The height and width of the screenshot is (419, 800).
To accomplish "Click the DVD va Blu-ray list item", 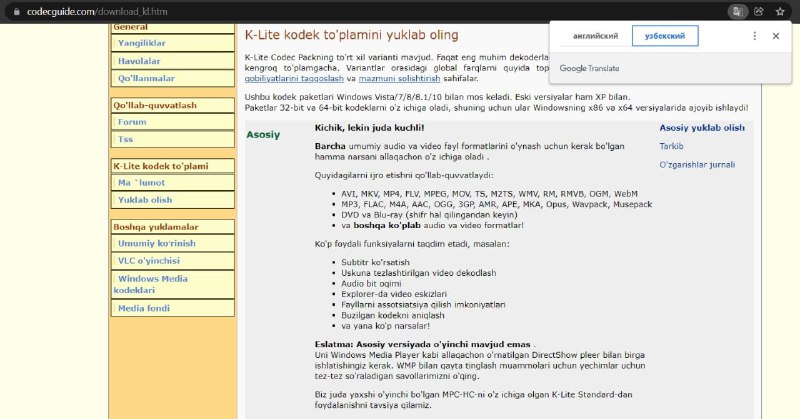I will point(430,215).
